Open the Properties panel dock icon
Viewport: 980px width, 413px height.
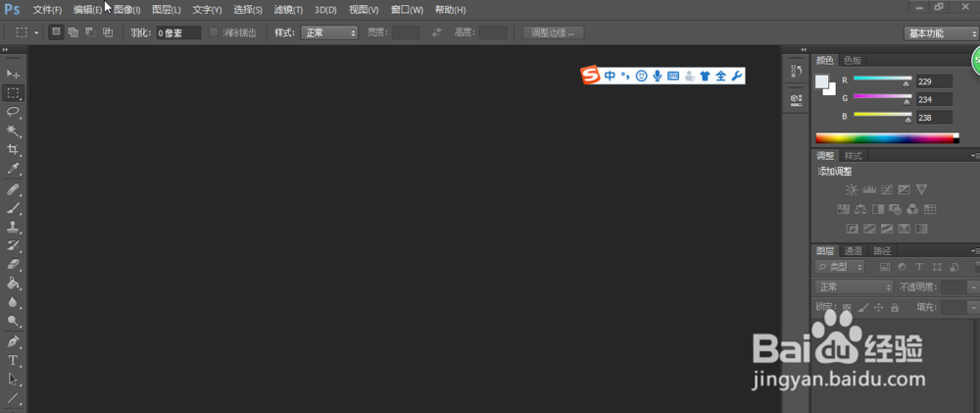pyautogui.click(x=796, y=99)
